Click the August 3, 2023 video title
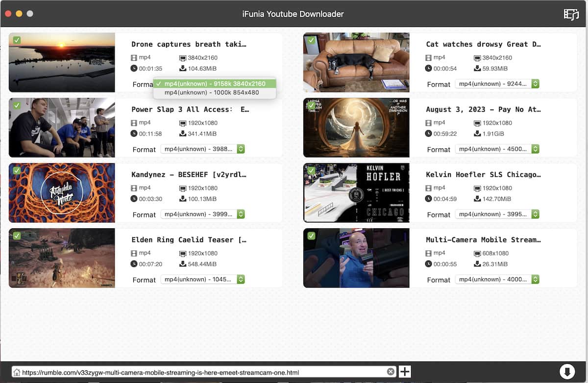 coord(483,109)
